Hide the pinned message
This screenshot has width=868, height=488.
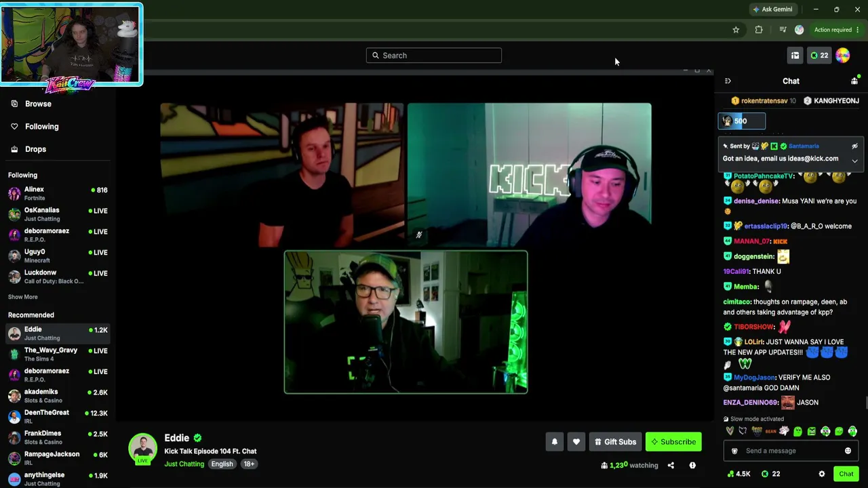pyautogui.click(x=854, y=146)
